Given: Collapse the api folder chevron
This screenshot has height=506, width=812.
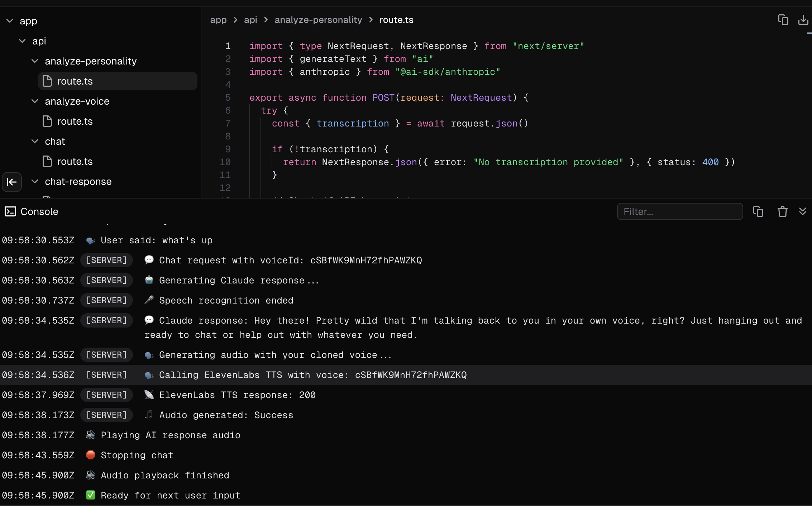Looking at the screenshot, I should click(x=22, y=41).
